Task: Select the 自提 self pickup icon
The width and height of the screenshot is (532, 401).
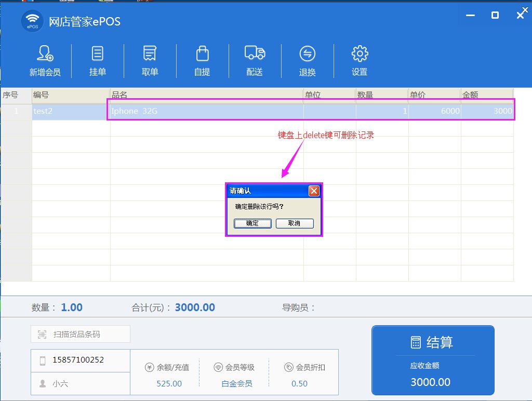Action: pyautogui.click(x=202, y=54)
